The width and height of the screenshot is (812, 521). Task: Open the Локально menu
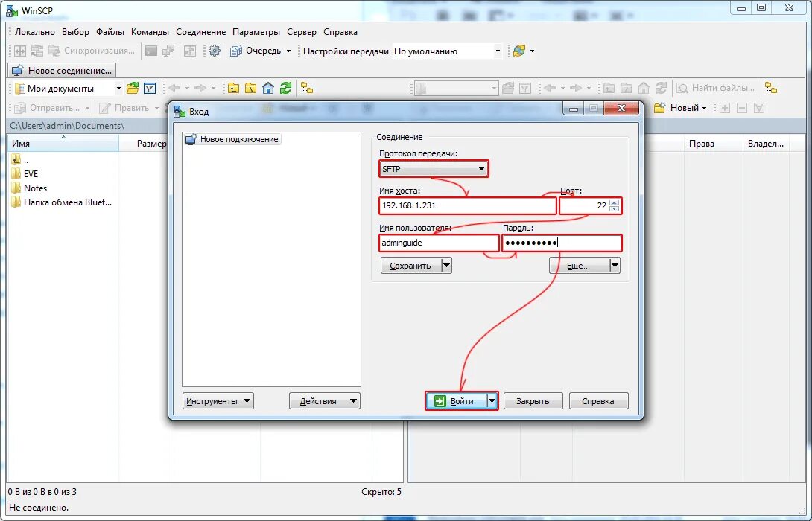tap(35, 31)
